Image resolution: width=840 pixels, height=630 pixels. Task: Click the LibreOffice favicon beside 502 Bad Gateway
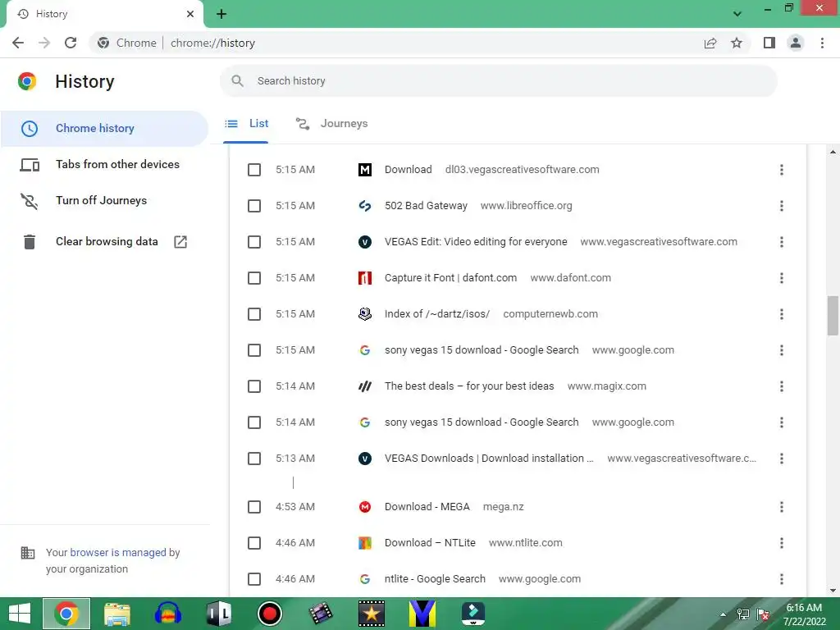[365, 206]
